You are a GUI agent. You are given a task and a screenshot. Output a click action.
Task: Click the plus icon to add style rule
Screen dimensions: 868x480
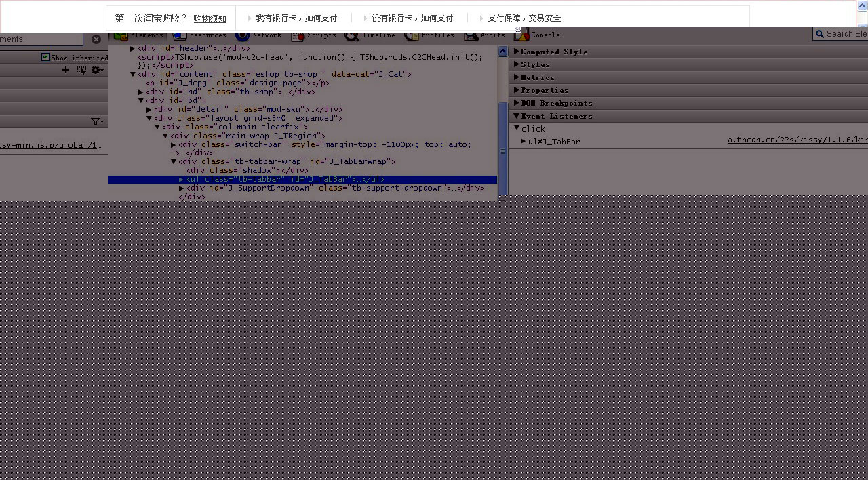pos(65,70)
